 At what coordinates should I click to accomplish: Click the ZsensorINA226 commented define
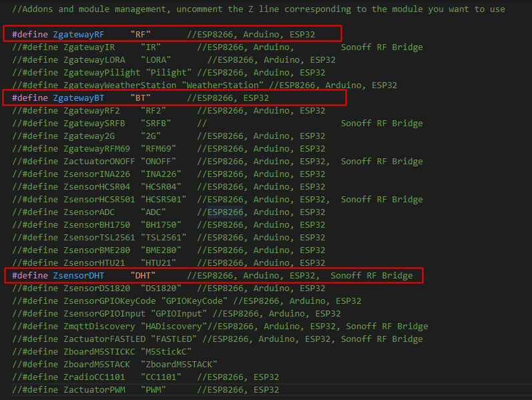[169, 174]
